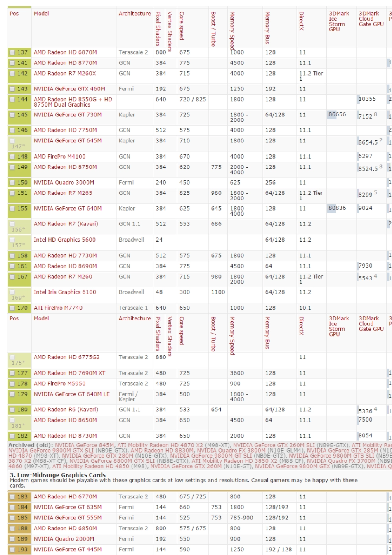Click the Cloud Gate score 7930
Viewport: 392px width, 555px height.
click(366, 266)
